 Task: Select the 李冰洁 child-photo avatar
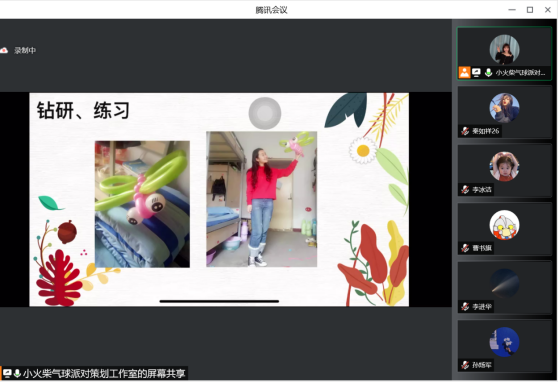click(504, 166)
